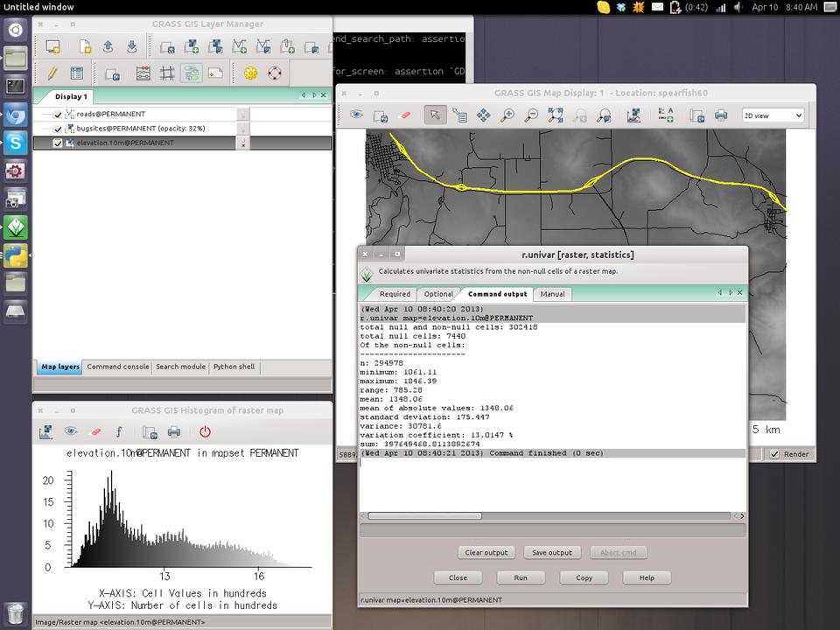
Task: Open roads layer options dropdown button
Action: tap(242, 115)
